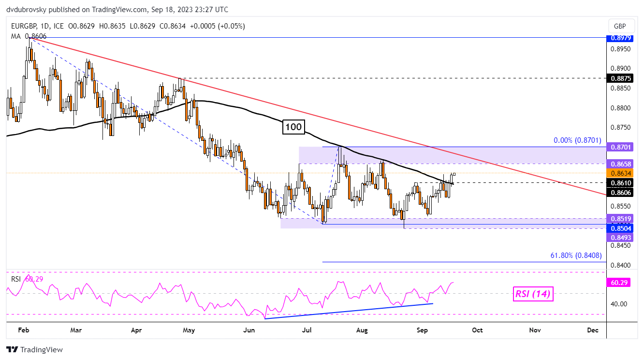Click the 40.00 RSI scale tick
Screen dimensions: 644x360
619,304
